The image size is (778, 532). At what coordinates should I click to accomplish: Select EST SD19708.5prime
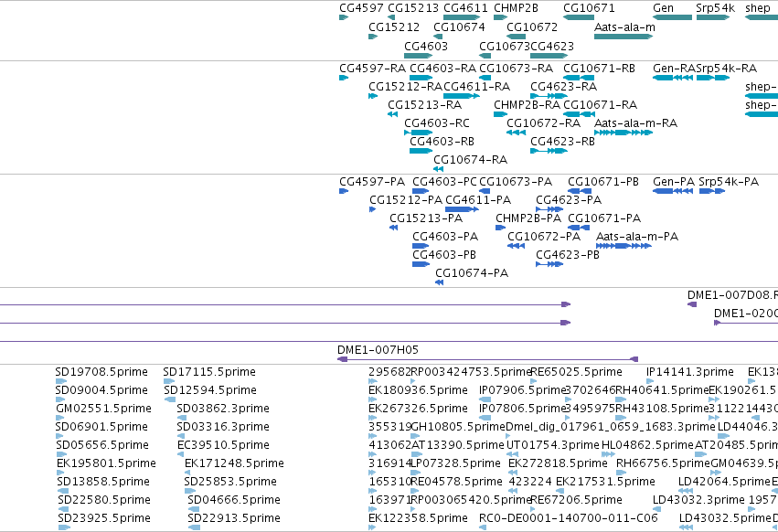(x=101, y=372)
